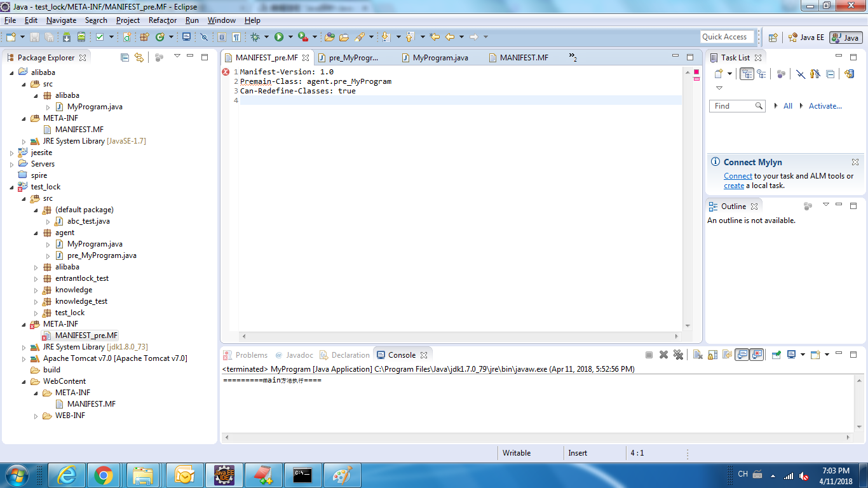Open Internet Explorer from the taskbar
868x488 pixels.
click(x=66, y=475)
